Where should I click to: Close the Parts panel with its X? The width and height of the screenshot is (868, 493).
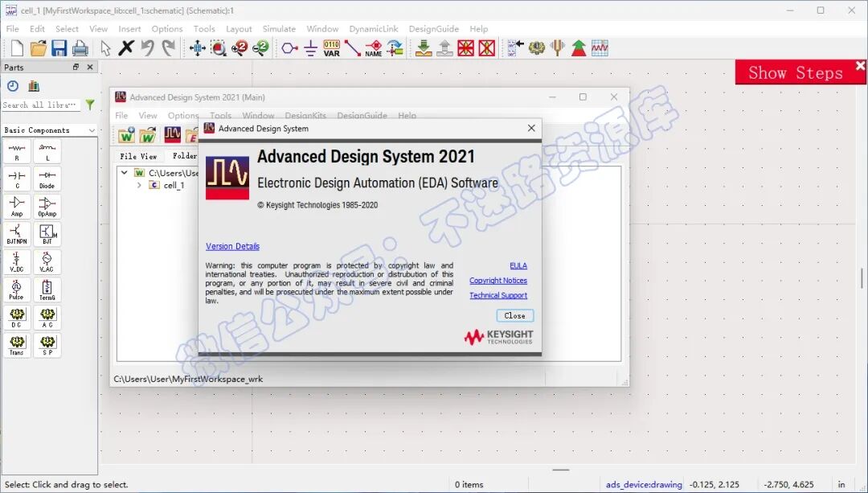pyautogui.click(x=90, y=67)
